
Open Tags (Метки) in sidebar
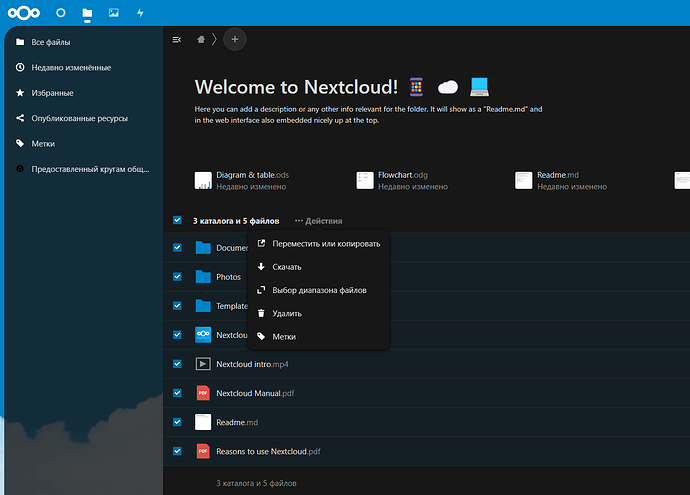click(84, 143)
